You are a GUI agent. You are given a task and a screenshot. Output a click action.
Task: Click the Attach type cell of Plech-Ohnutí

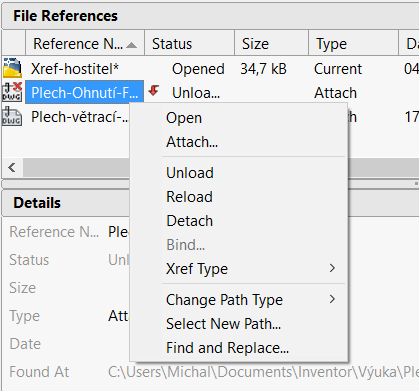[x=335, y=93]
